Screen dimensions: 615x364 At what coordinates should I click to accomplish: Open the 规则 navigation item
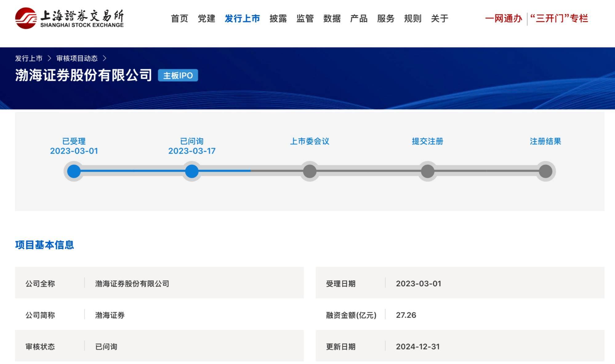pyautogui.click(x=412, y=18)
